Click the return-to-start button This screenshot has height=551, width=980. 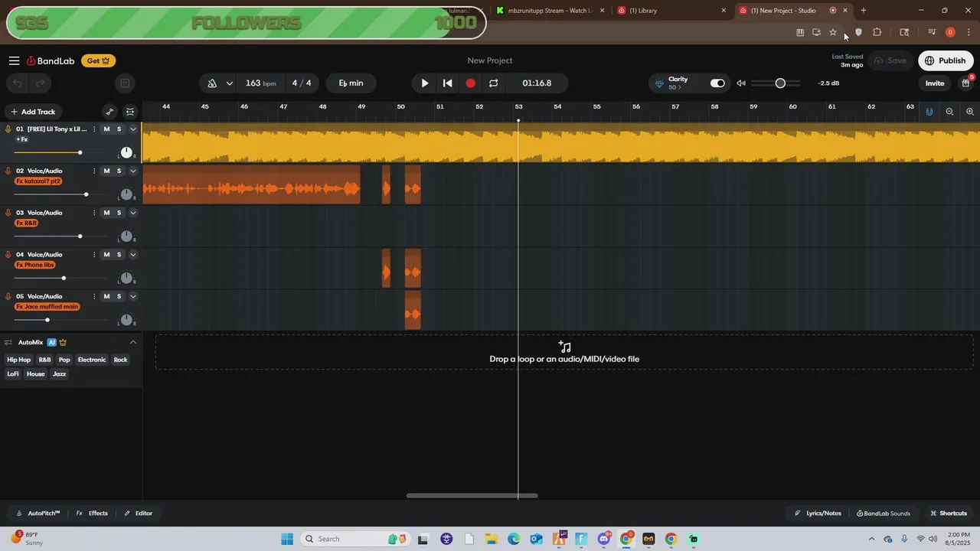(448, 83)
